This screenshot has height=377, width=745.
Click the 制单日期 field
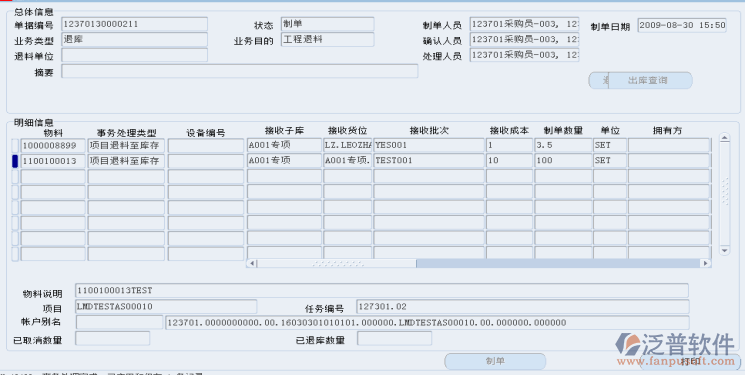(x=682, y=25)
